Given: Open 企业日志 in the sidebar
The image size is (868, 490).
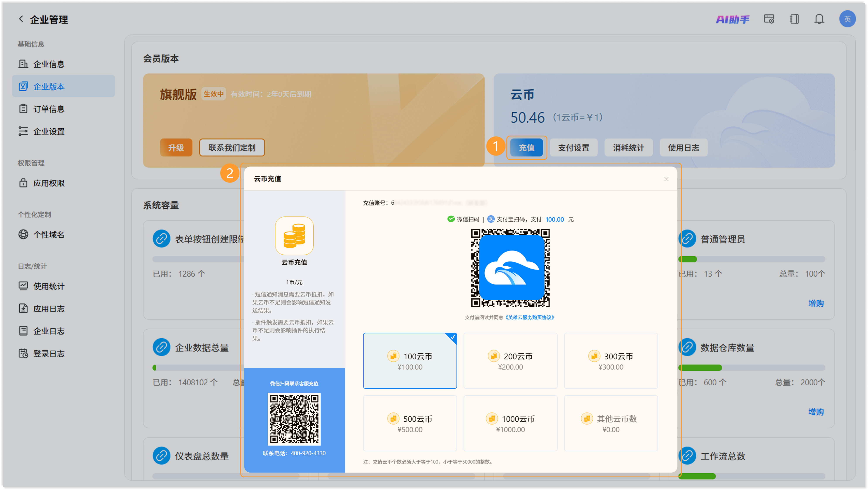Looking at the screenshot, I should 63,331.
